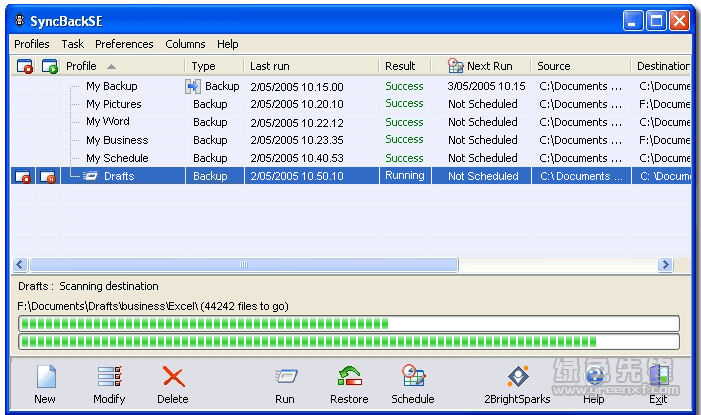Click the backup type icon of My Backup
This screenshot has height=415, width=701.
pyautogui.click(x=193, y=86)
